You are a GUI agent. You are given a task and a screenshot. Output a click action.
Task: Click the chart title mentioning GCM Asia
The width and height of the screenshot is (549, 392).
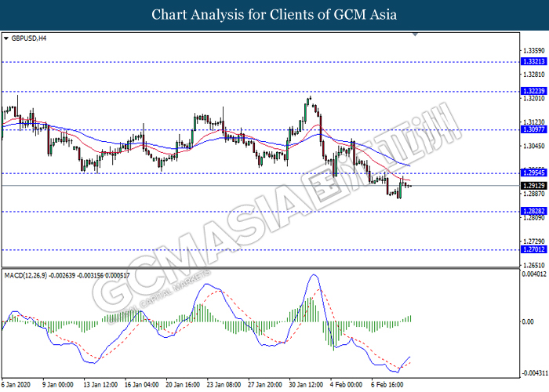click(x=274, y=15)
